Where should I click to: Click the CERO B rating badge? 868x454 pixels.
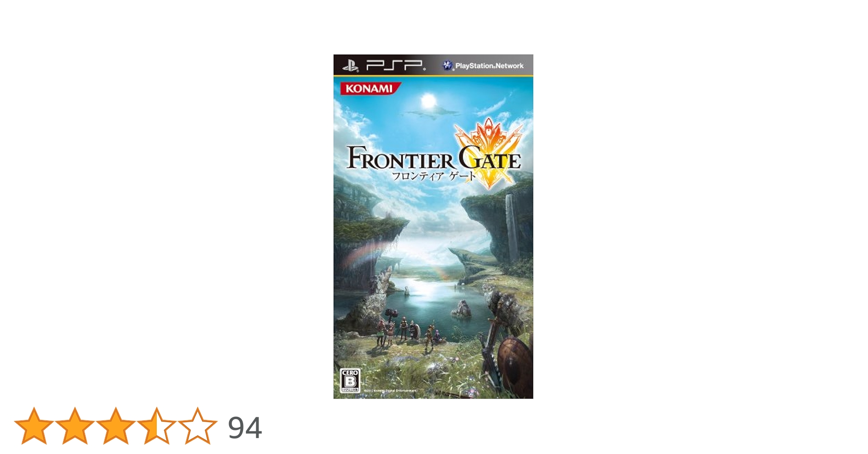click(x=350, y=380)
